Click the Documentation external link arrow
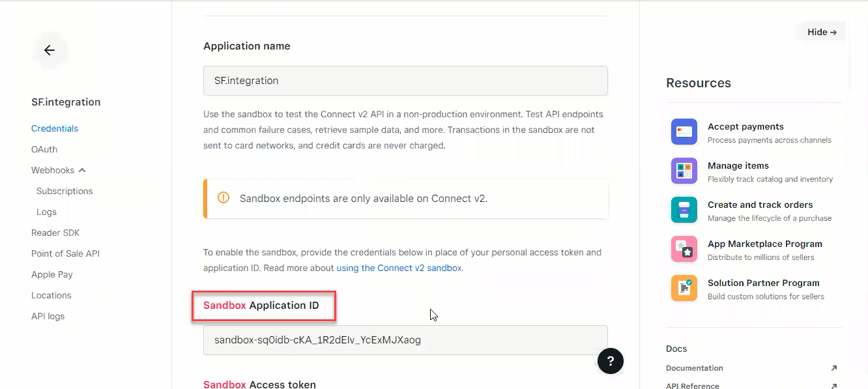 (834, 368)
